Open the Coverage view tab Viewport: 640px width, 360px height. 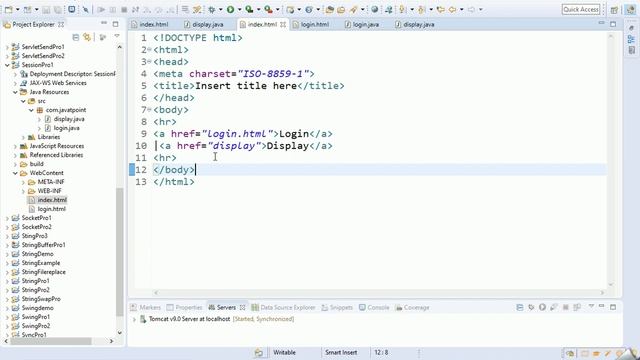point(412,307)
